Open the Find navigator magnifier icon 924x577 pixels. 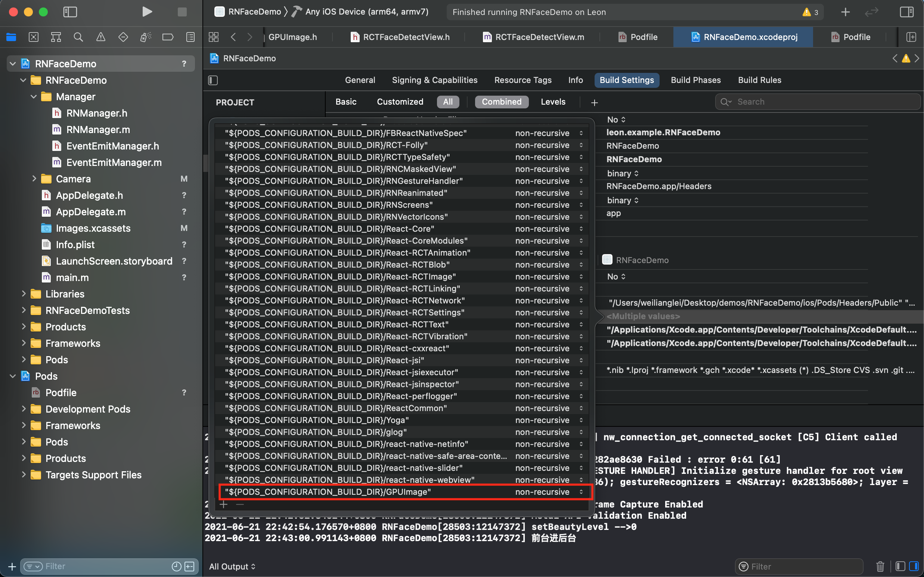coord(78,37)
